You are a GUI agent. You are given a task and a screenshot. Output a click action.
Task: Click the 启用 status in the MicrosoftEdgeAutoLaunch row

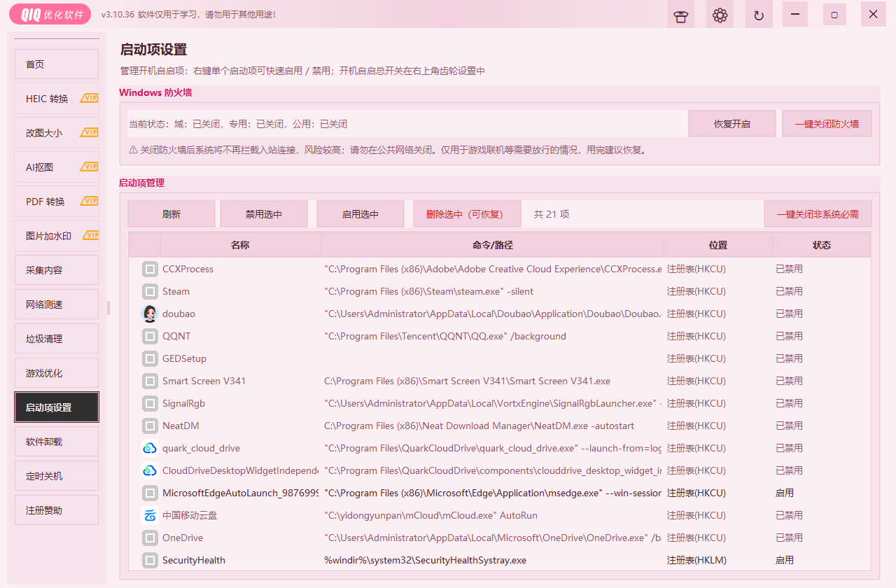pos(785,493)
